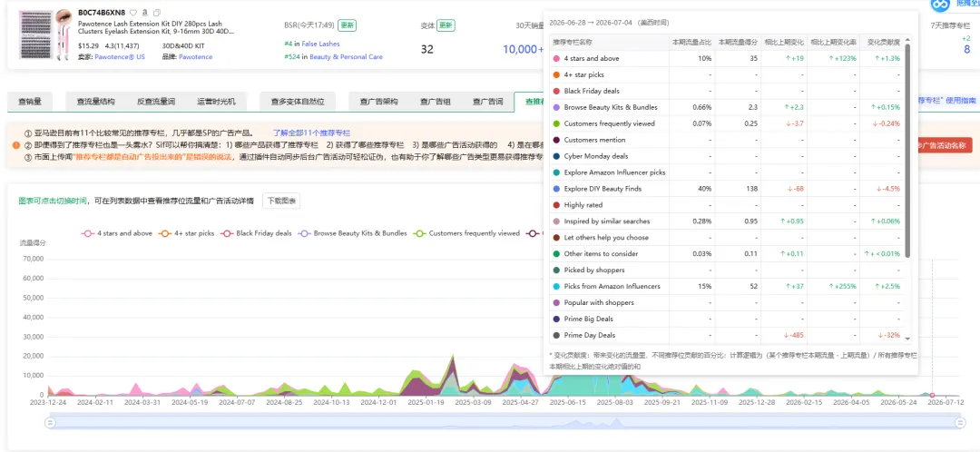Click blue swatch for 'Explore DIY Beauty Finds' row
Viewport: 980px width, 452px height.
(556, 189)
